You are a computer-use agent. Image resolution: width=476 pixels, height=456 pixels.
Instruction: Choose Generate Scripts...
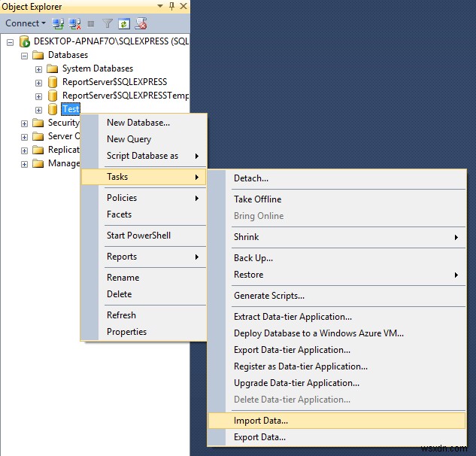pyautogui.click(x=337, y=296)
